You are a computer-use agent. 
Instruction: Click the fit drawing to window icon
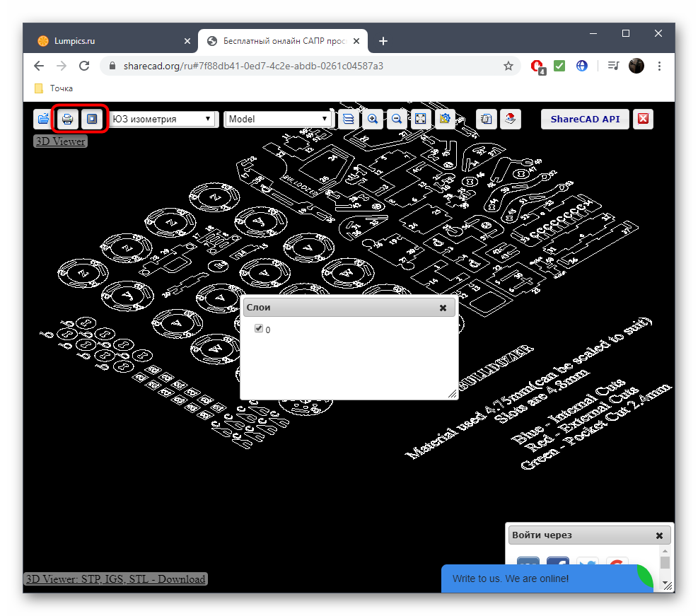[x=421, y=119]
